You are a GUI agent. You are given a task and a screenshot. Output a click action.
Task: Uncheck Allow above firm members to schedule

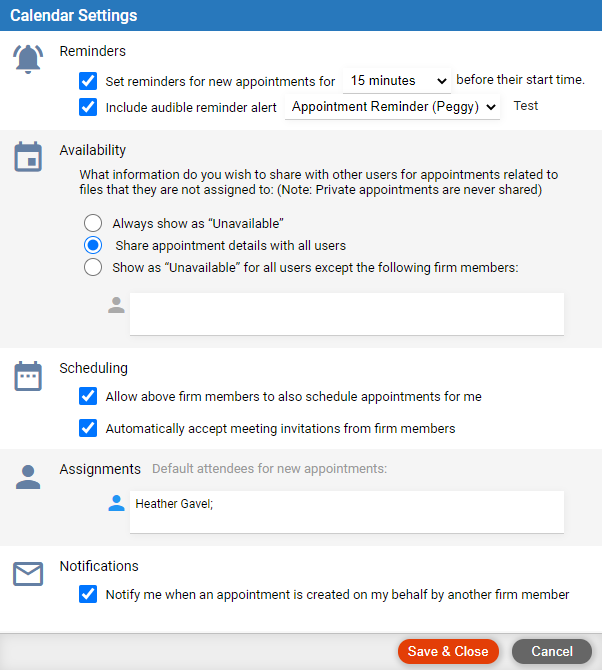(88, 396)
